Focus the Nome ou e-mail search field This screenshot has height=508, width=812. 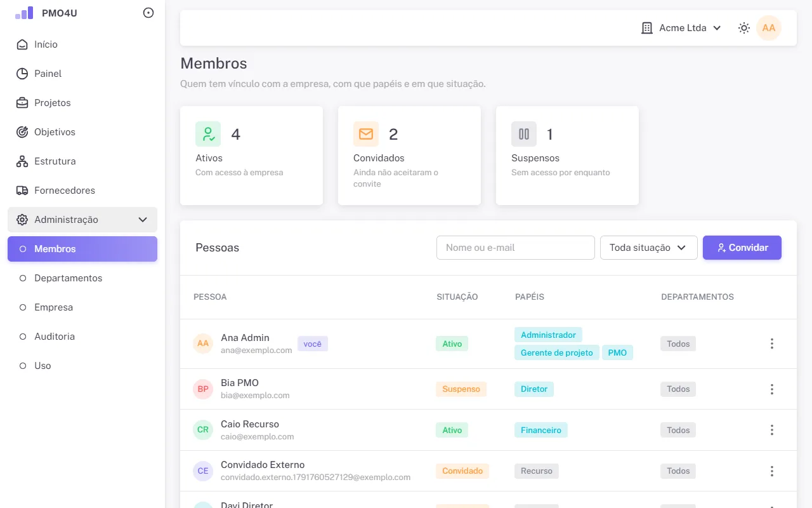pyautogui.click(x=516, y=248)
